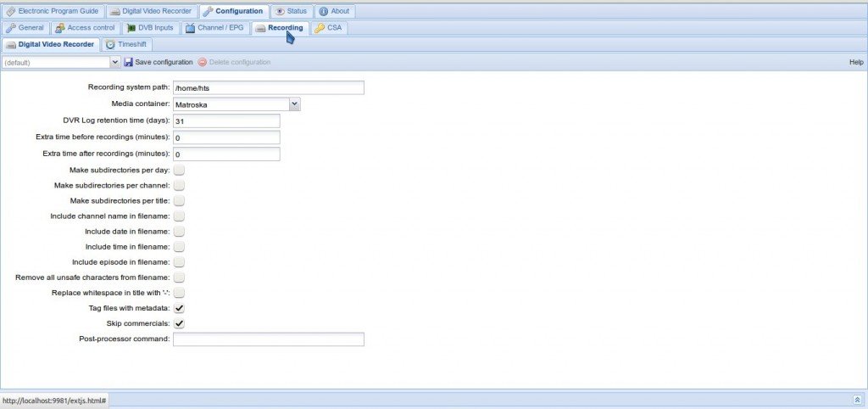Click Extra time before recordings field

(x=226, y=137)
